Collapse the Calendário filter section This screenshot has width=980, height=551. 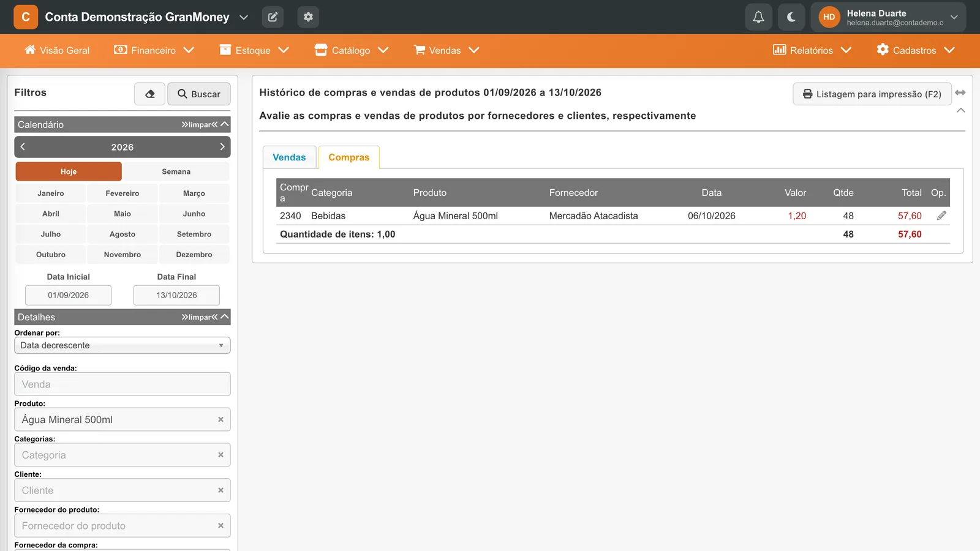pyautogui.click(x=225, y=124)
